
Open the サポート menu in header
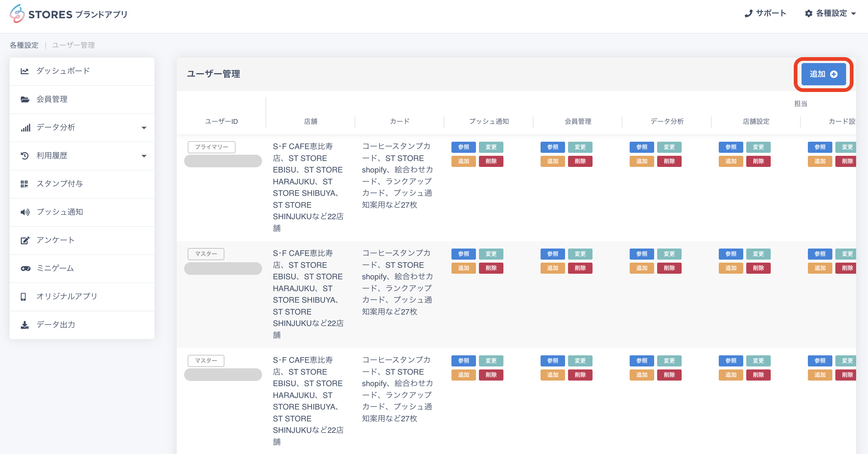[x=766, y=13]
